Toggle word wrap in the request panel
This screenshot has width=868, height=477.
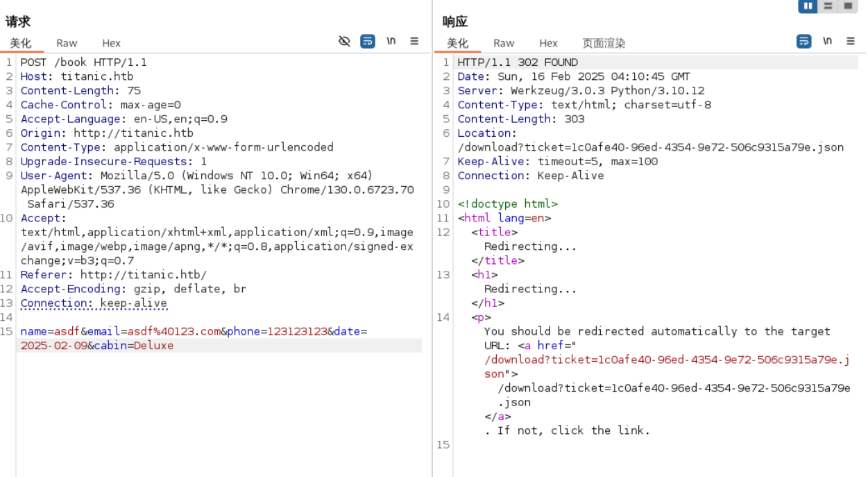368,42
